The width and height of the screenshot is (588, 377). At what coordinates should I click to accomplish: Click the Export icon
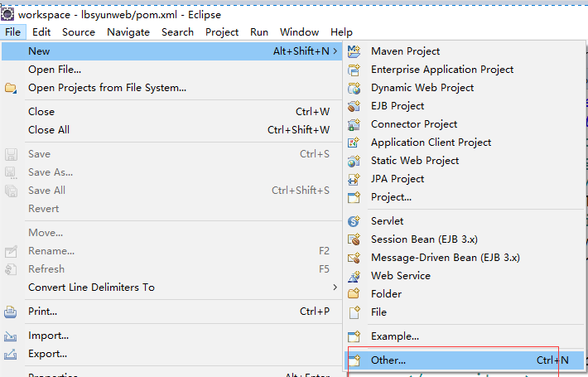(x=11, y=354)
